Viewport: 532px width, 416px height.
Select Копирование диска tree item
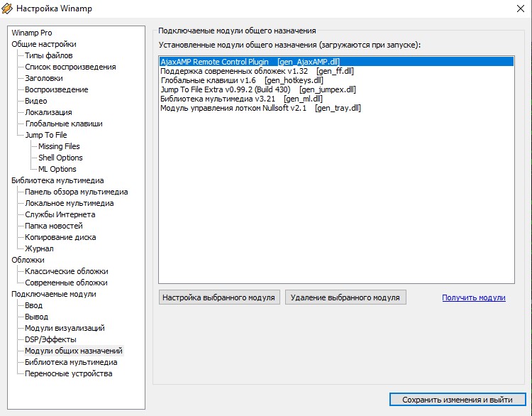[60, 237]
